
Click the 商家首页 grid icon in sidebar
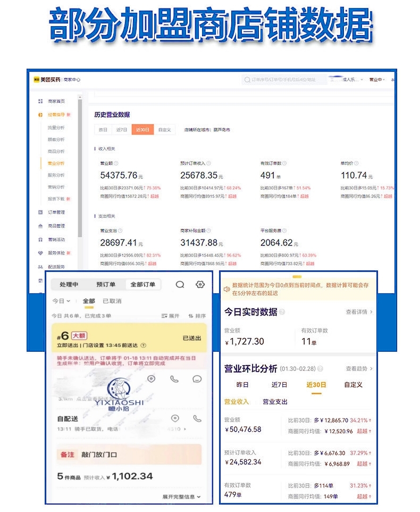[40, 101]
